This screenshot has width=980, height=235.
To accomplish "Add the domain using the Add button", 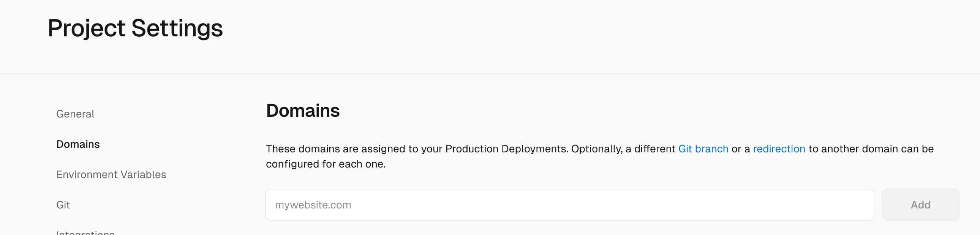I will tap(920, 205).
